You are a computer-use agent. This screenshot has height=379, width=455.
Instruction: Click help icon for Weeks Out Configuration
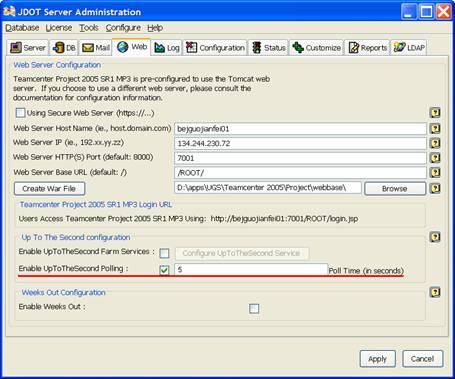click(x=435, y=292)
